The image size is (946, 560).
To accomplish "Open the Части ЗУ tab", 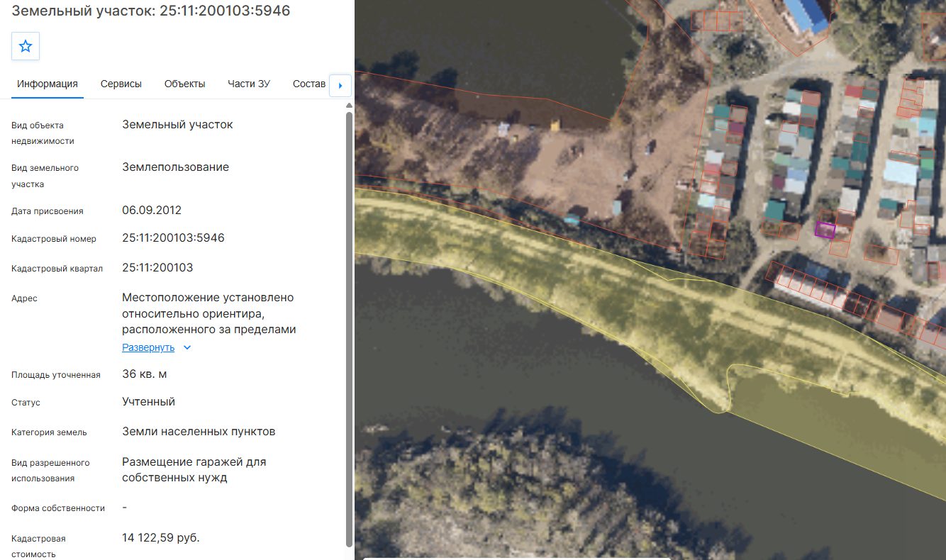I will click(x=249, y=84).
